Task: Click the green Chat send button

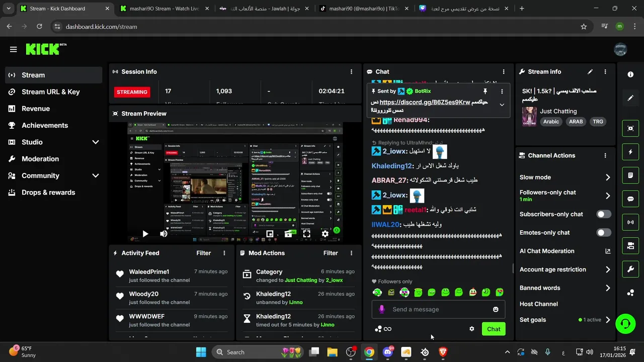Action: point(494,329)
